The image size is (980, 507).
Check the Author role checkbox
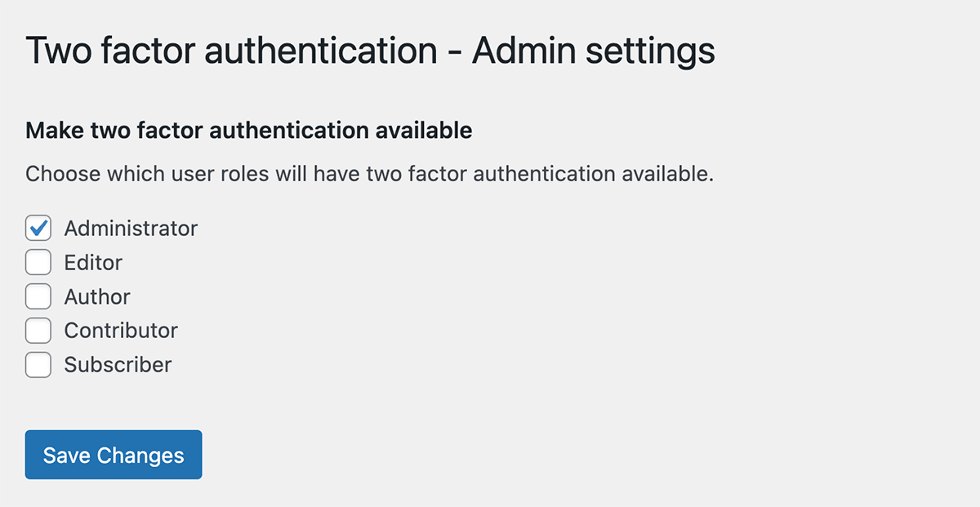(x=38, y=296)
